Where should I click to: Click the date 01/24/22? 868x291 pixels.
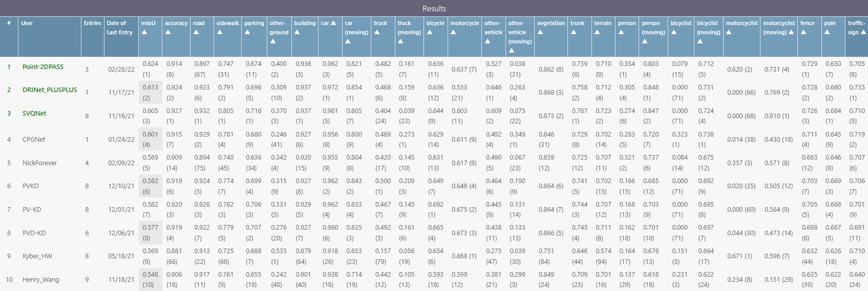(121, 140)
